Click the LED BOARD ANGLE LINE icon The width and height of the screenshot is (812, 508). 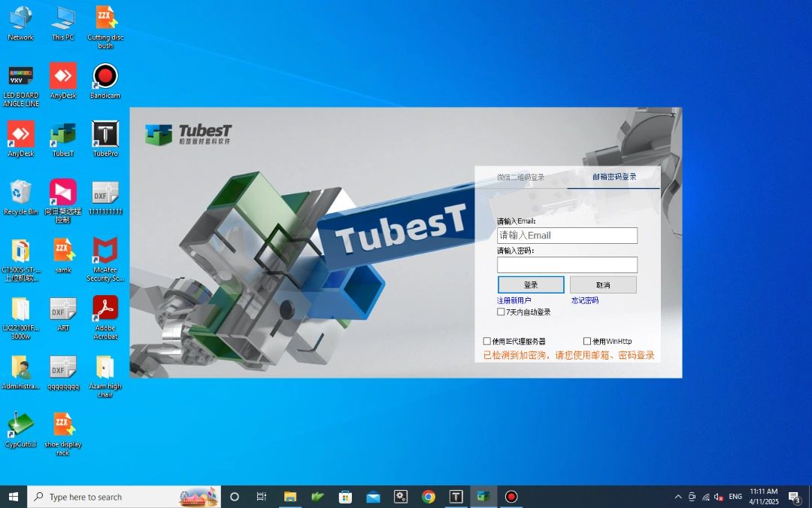21,86
